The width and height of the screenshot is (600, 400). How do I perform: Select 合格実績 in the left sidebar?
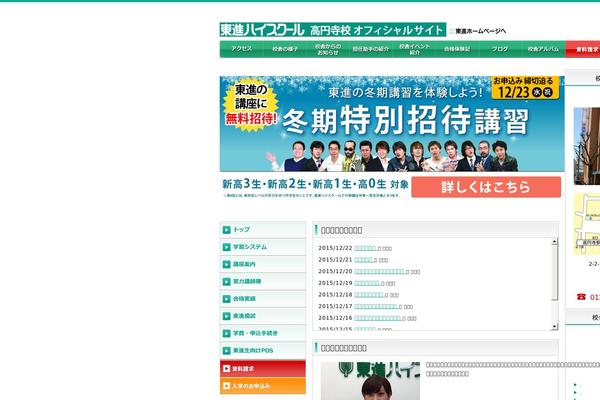click(x=263, y=299)
